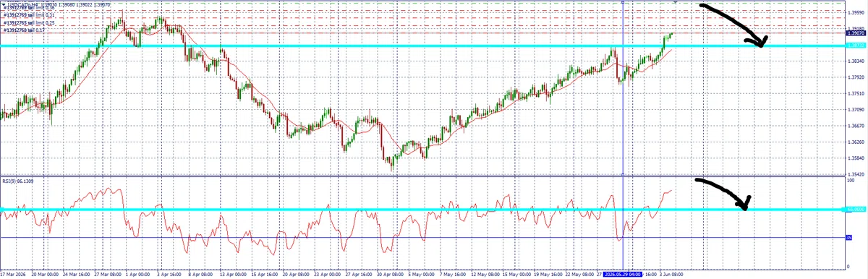Open the USDCAD H4 chart title dropdown arrow
The width and height of the screenshot is (868, 279).
click(4, 4)
